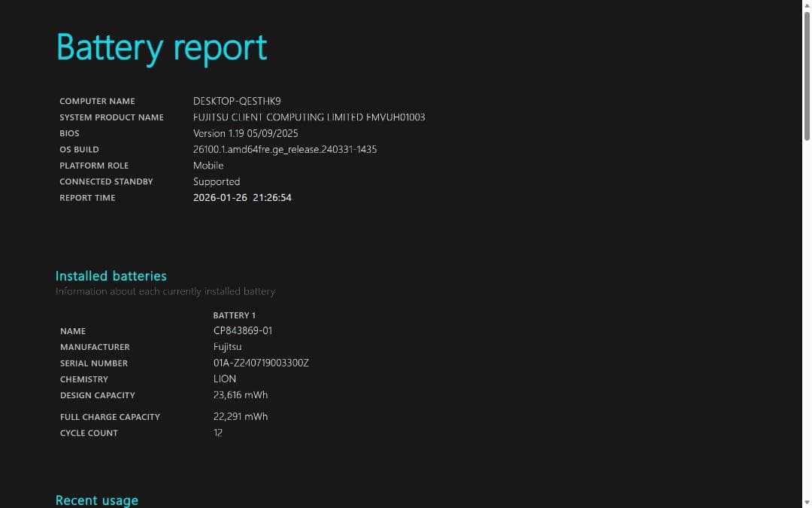812x508 pixels.
Task: Click the connected standby Supported value
Action: [x=217, y=181]
